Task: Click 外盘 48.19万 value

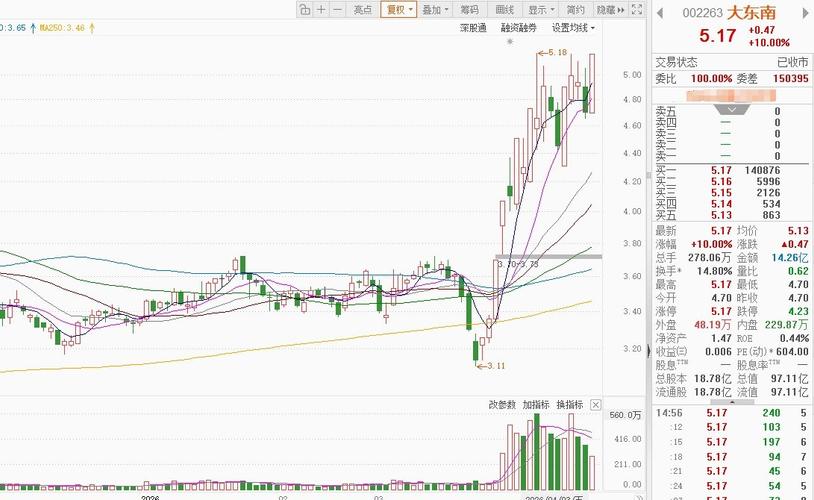Action: pos(713,325)
